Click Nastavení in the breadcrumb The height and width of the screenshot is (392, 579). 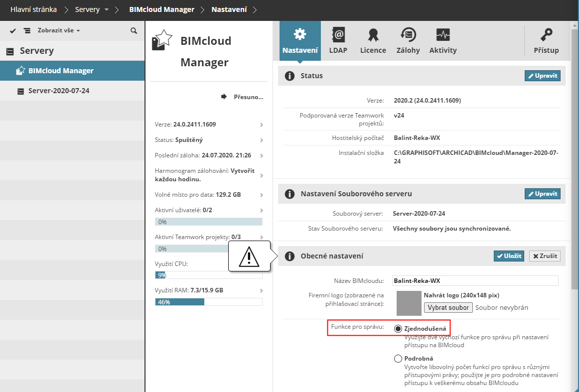229,9
